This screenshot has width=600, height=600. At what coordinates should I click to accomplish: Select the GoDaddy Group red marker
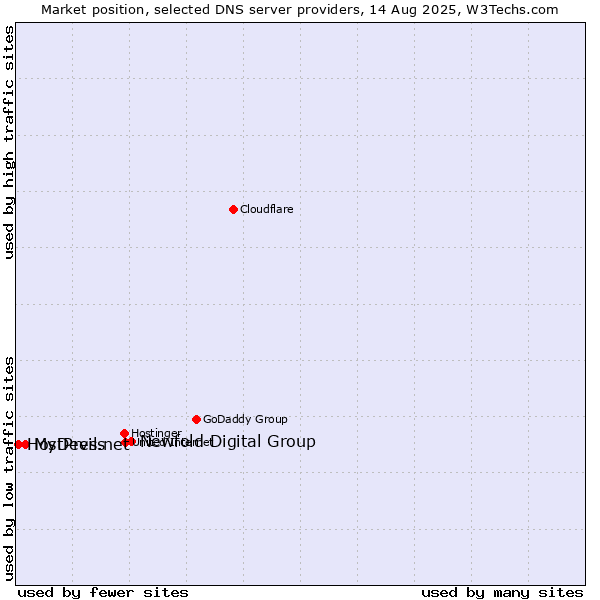196,419
